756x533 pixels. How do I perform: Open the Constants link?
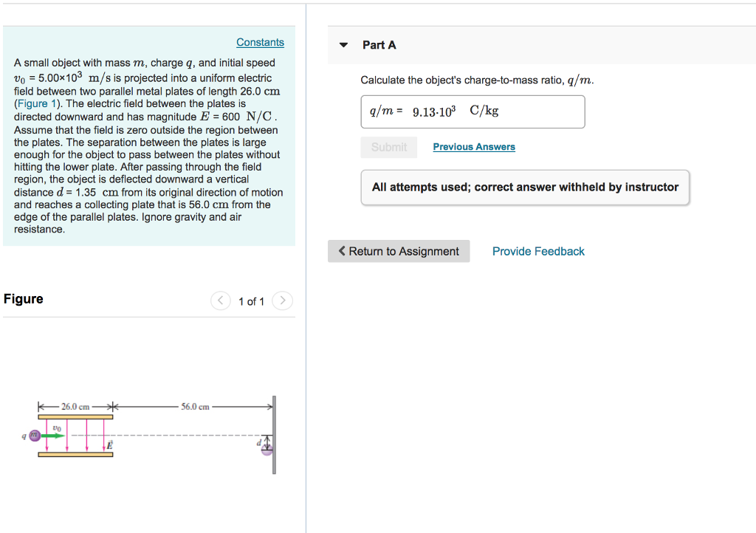point(260,43)
